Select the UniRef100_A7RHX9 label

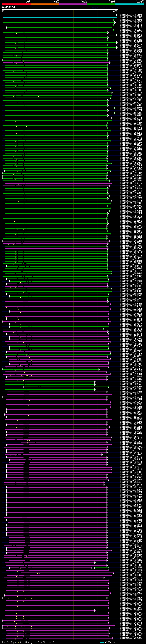[x=131, y=572]
